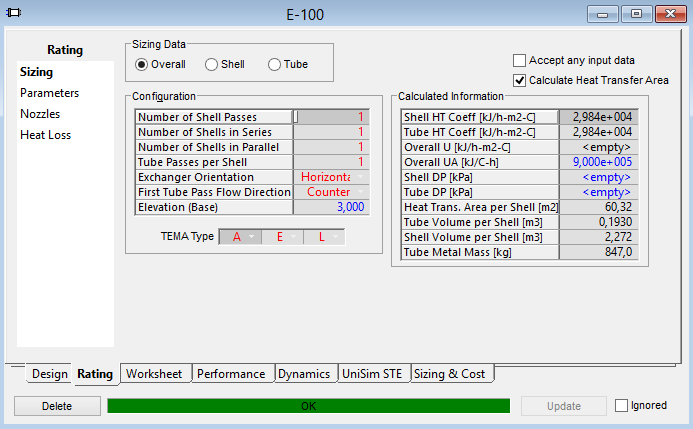The width and height of the screenshot is (693, 429).
Task: Select Heat Loss in the Rating list
Action: 46,135
